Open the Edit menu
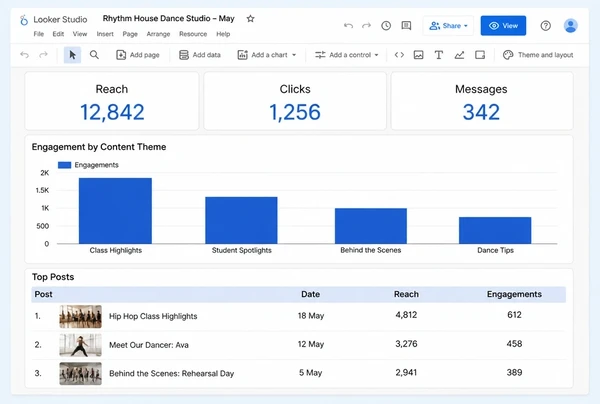The width and height of the screenshot is (600, 404). click(x=58, y=34)
